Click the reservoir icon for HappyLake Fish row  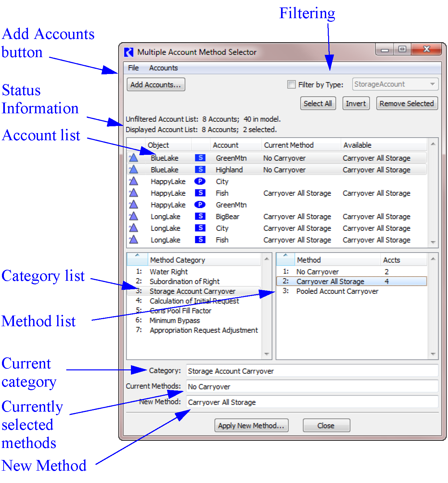[x=133, y=193]
